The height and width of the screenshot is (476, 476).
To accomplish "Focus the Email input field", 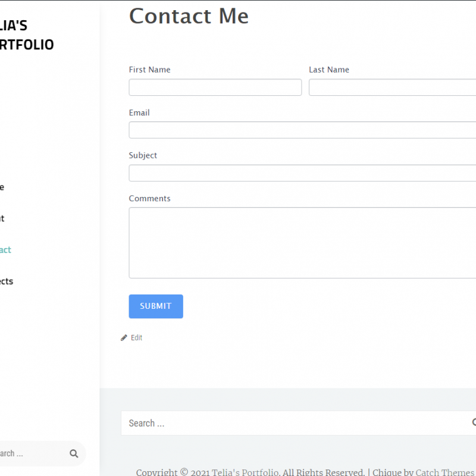I will point(297,130).
